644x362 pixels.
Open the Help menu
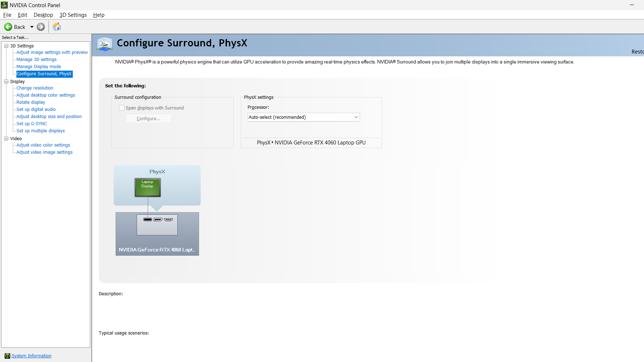point(99,15)
